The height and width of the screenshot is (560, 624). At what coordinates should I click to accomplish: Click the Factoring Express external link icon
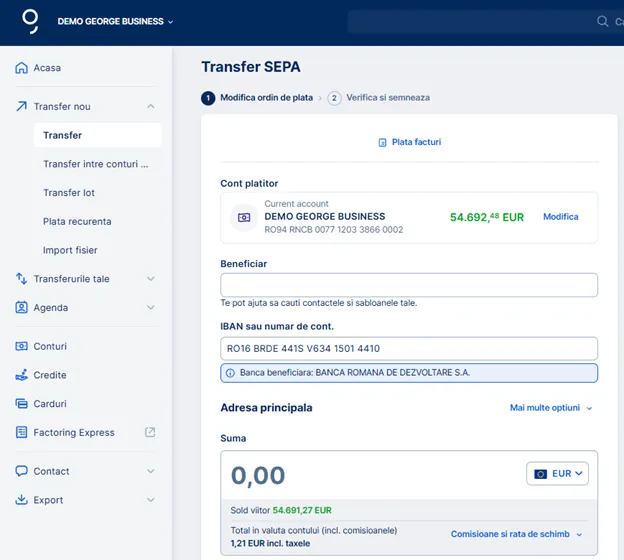[x=150, y=433]
